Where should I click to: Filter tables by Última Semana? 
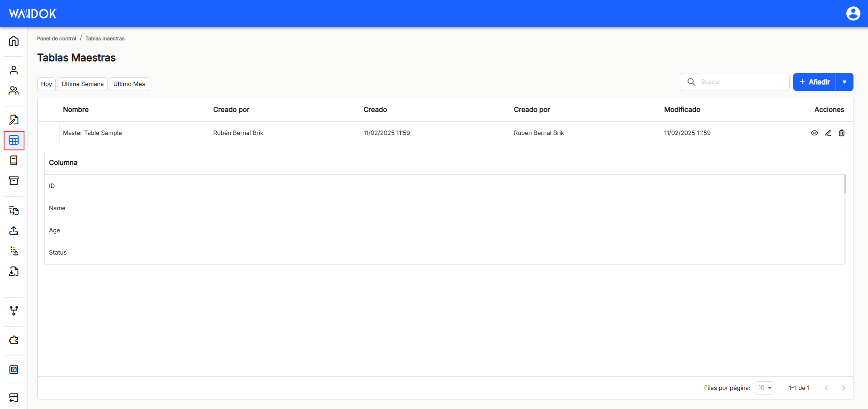pos(82,84)
